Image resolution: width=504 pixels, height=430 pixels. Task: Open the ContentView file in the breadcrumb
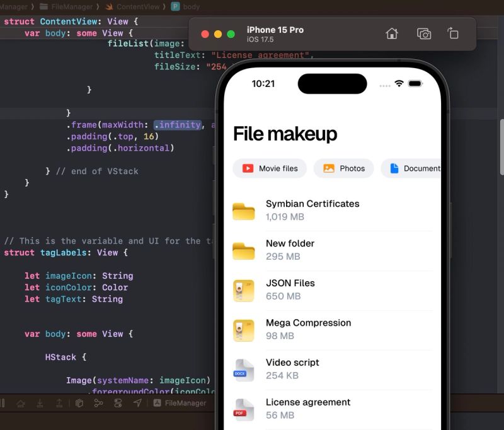point(133,6)
